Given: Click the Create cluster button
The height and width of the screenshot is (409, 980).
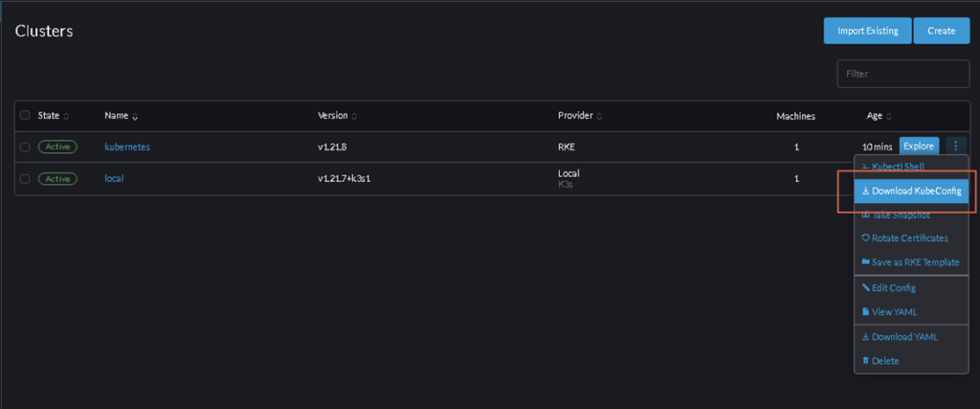Looking at the screenshot, I should point(942,31).
